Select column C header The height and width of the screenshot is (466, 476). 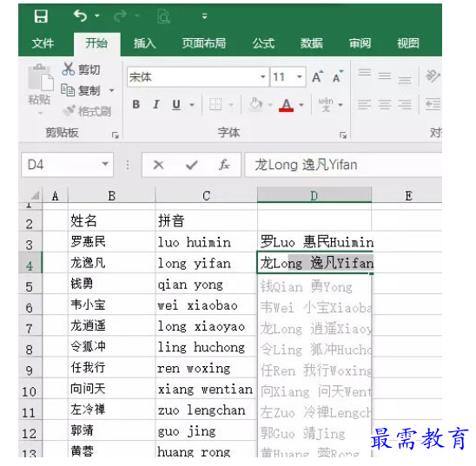[207, 195]
